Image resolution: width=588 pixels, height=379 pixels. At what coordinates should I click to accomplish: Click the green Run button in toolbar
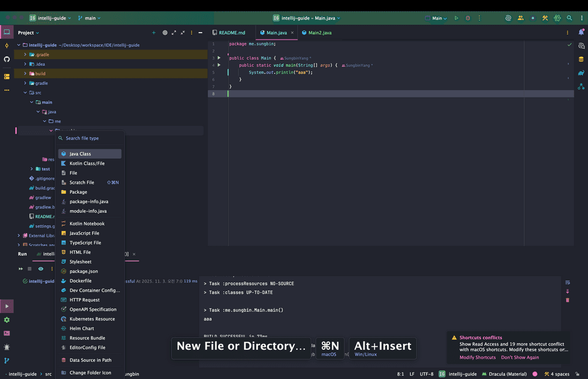(457, 18)
